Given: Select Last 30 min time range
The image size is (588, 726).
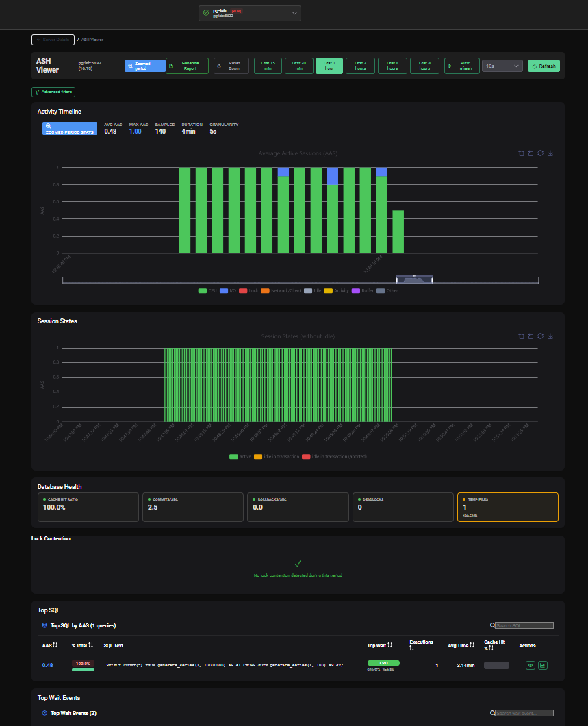Looking at the screenshot, I should coord(299,66).
